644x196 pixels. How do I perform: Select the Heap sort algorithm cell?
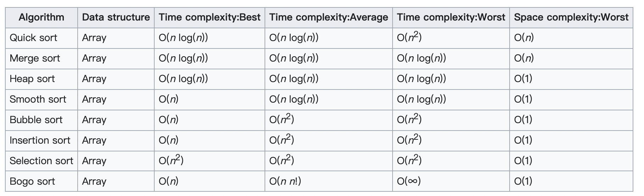coord(32,79)
